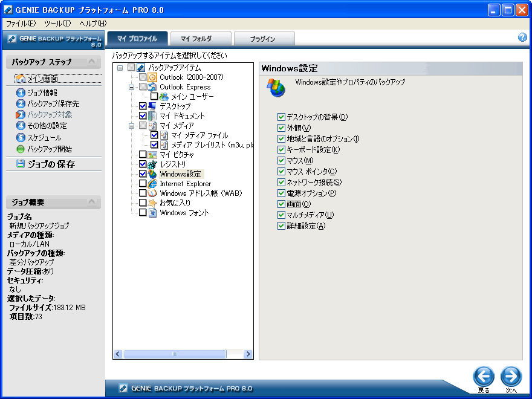The height and width of the screenshot is (399, 532).
Task: Check the お気に入り tree checkbox
Action: [143, 203]
